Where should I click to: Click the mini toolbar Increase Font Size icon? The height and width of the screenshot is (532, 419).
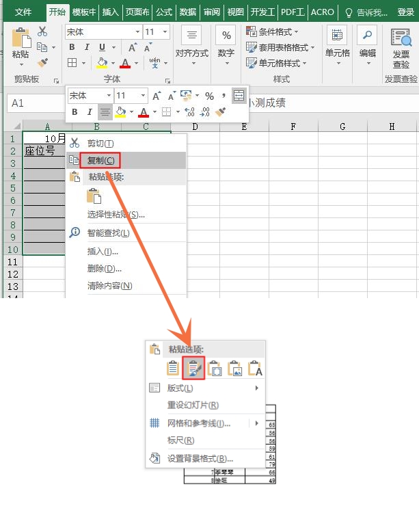click(x=157, y=96)
